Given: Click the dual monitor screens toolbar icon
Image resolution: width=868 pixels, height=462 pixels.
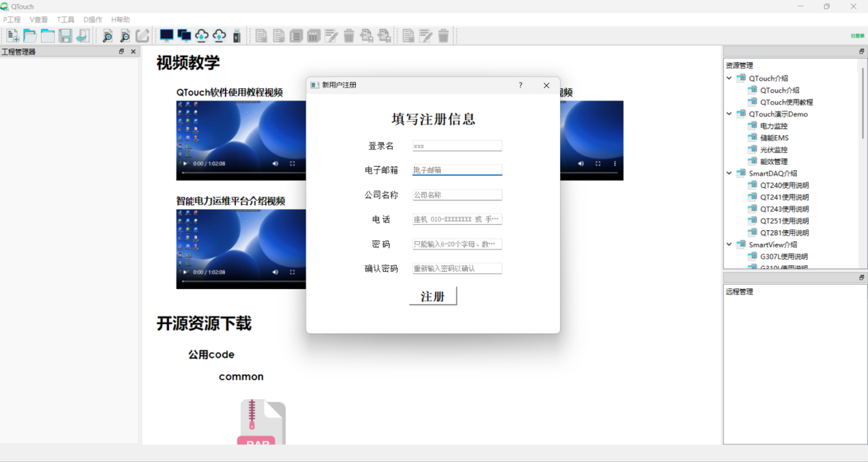Looking at the screenshot, I should (184, 36).
